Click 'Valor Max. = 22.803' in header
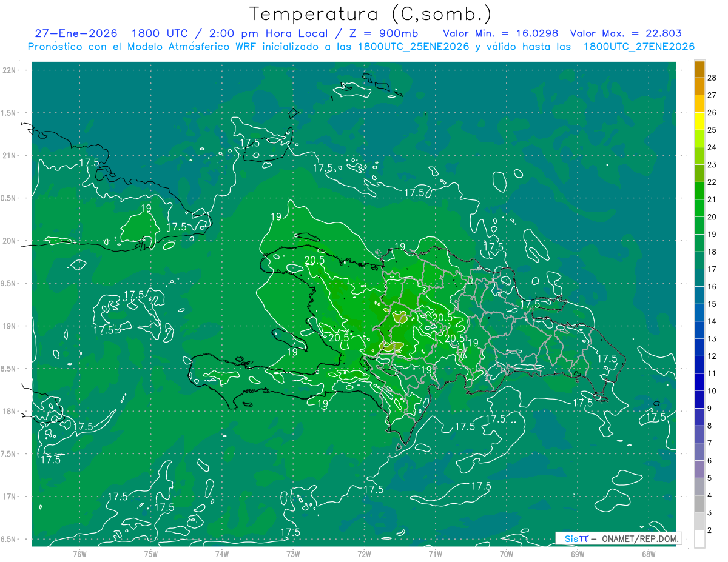Image resolution: width=728 pixels, height=562 pixels. [626, 34]
